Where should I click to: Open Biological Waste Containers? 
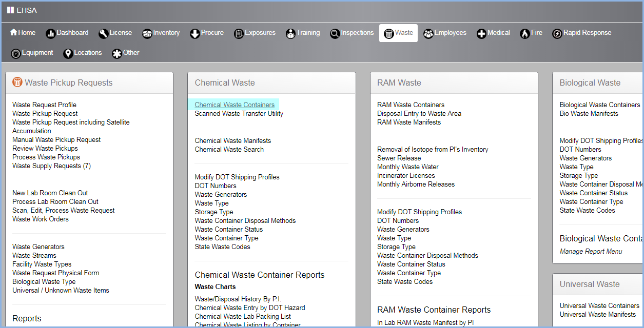[x=600, y=105]
